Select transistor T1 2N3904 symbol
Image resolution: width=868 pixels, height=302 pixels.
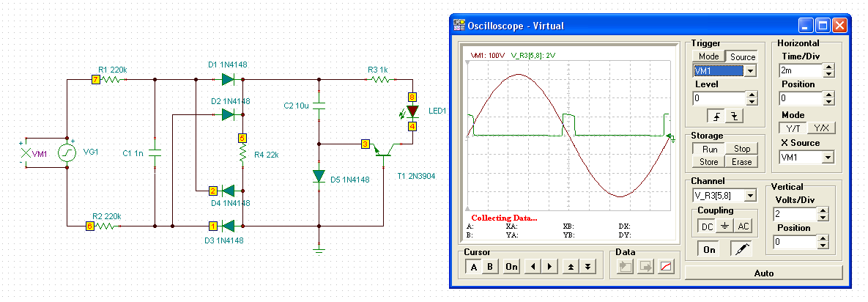tap(384, 151)
